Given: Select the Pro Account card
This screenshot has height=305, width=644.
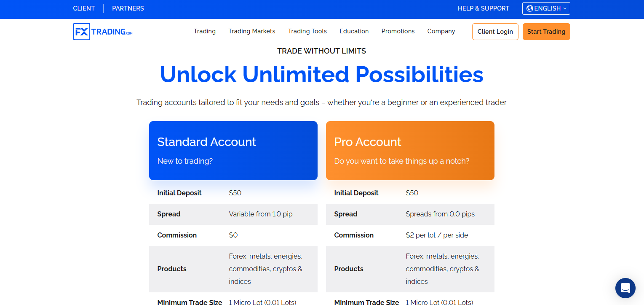Looking at the screenshot, I should point(410,151).
